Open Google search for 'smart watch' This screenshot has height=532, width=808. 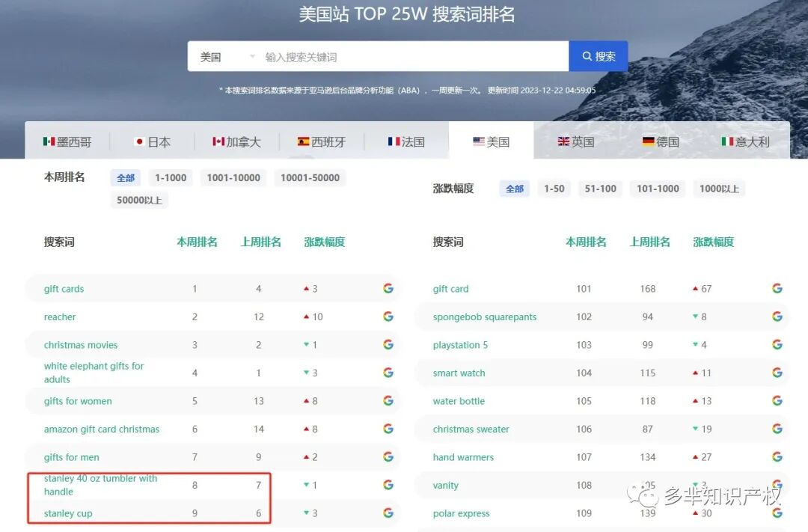click(x=777, y=373)
